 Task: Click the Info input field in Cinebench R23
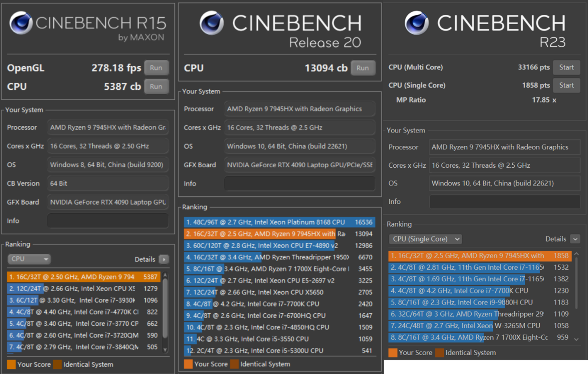point(505,201)
